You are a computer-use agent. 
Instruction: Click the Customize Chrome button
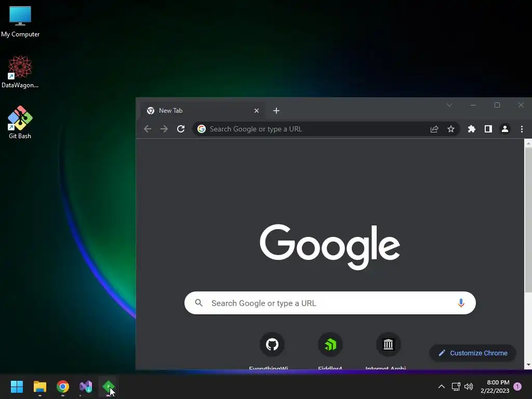[x=473, y=353]
